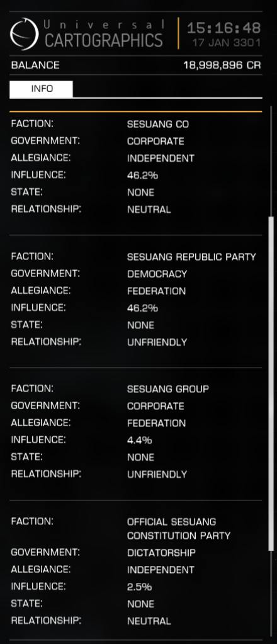Click the CARTOGRAPHICS title text
This screenshot has width=277, height=644.
click(x=104, y=40)
